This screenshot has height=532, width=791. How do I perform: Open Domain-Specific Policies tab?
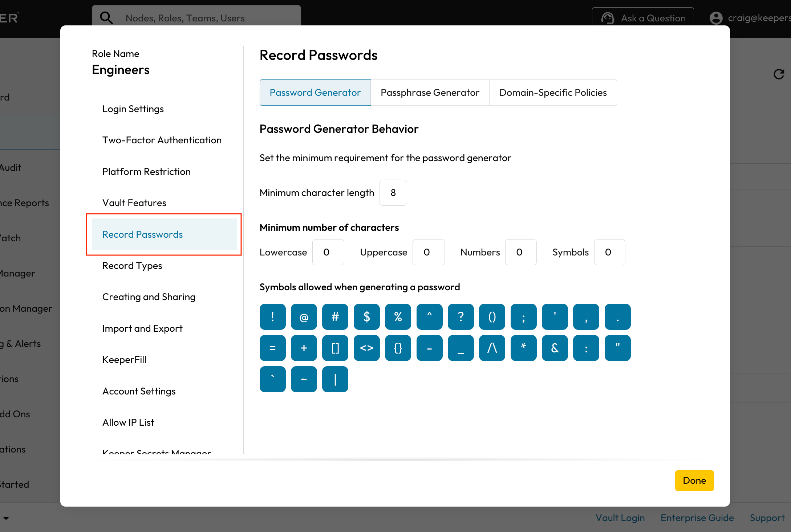pos(553,93)
